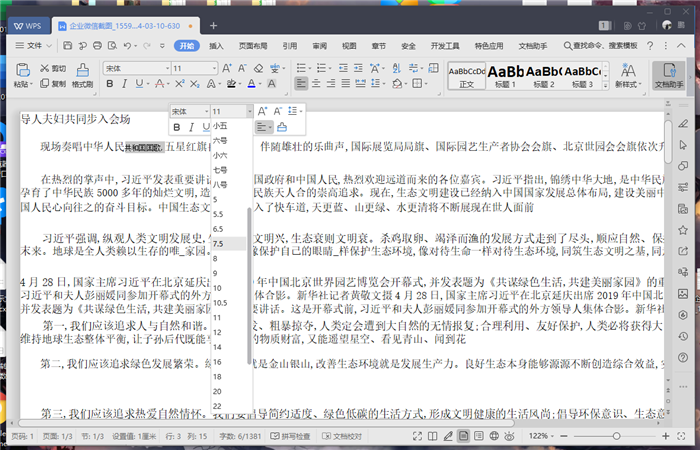700x450 pixels.
Task: Open the 审阅 ribbon tab
Action: point(319,46)
